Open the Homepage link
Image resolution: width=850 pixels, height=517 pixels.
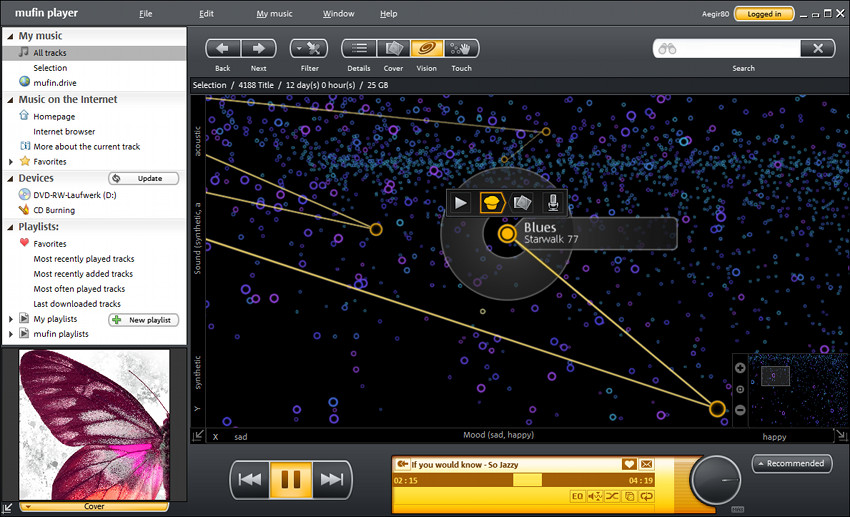pyautogui.click(x=54, y=117)
